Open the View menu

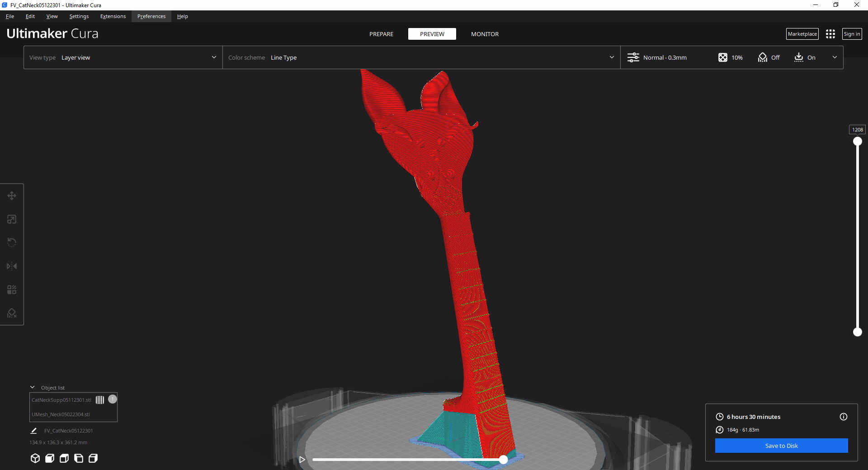coord(52,16)
